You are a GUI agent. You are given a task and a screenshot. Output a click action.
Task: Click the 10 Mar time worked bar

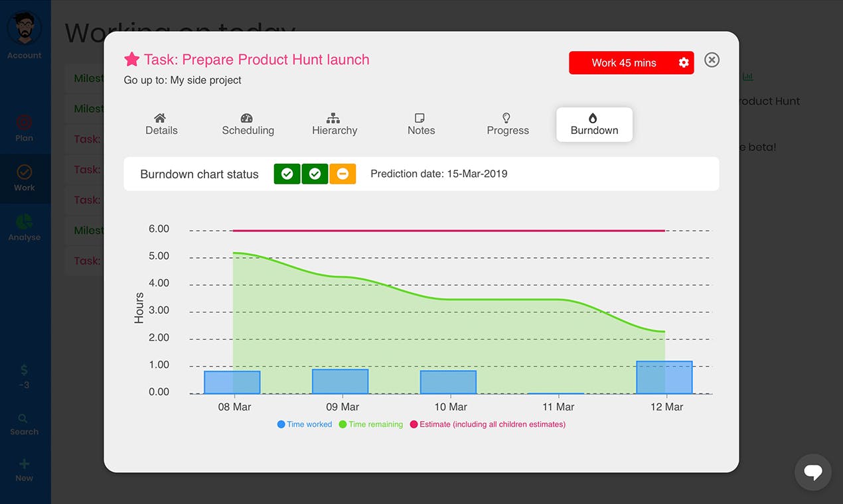coord(448,382)
